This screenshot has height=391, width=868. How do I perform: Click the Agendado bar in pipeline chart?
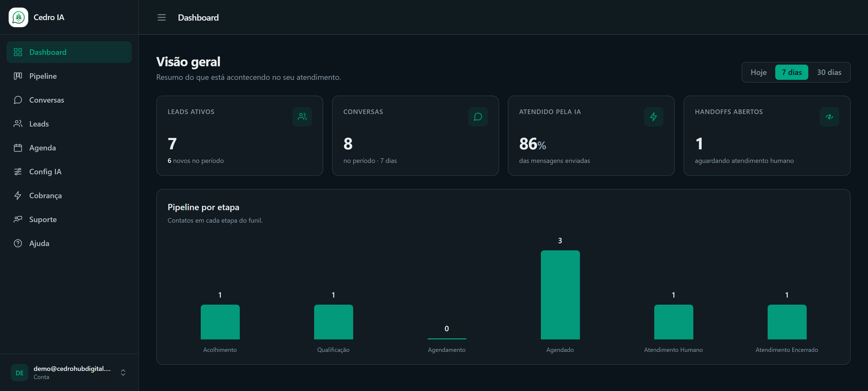(x=560, y=295)
